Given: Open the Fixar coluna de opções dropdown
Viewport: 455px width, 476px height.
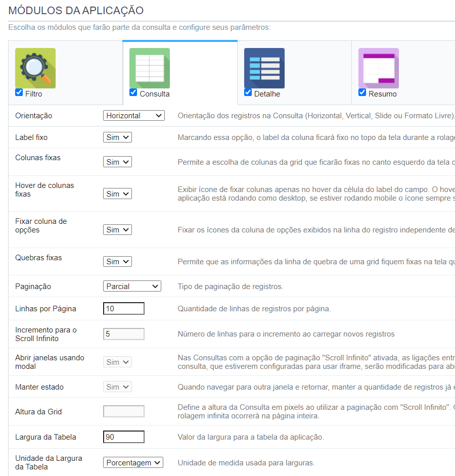Looking at the screenshot, I should tap(117, 230).
